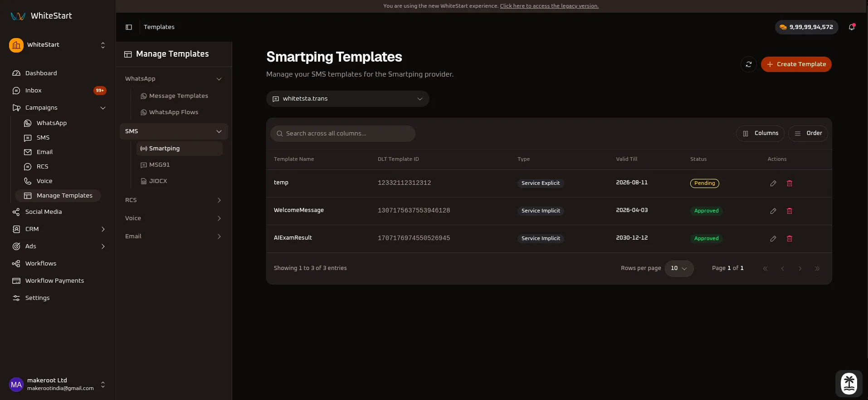Expand the RCS templates group
The width and height of the screenshot is (868, 400).
click(174, 200)
